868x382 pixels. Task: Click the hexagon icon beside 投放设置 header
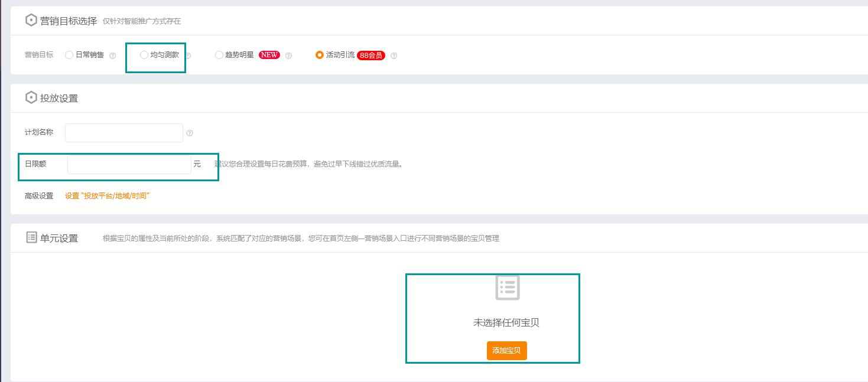[31, 98]
